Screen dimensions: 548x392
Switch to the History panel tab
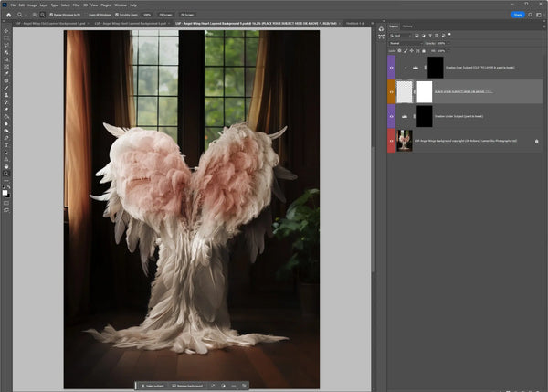(x=407, y=26)
